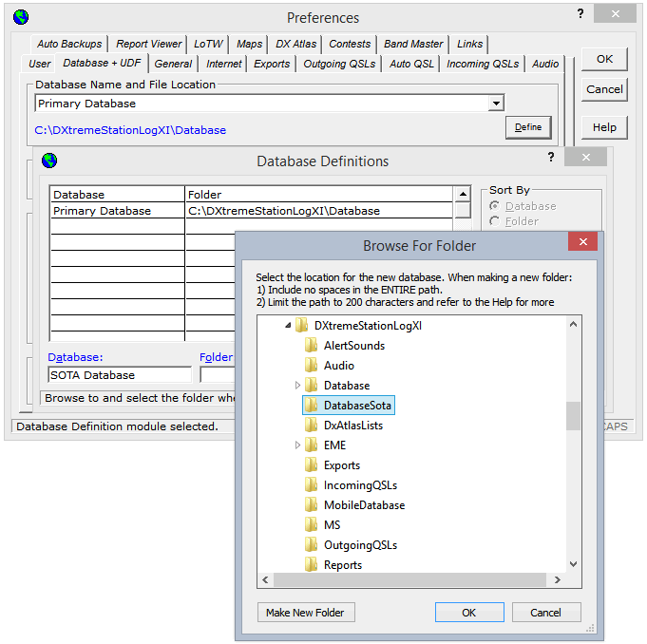Click the C:\DXtremeStationLogXI\Database grid cell
The height and width of the screenshot is (644, 647).
[319, 211]
